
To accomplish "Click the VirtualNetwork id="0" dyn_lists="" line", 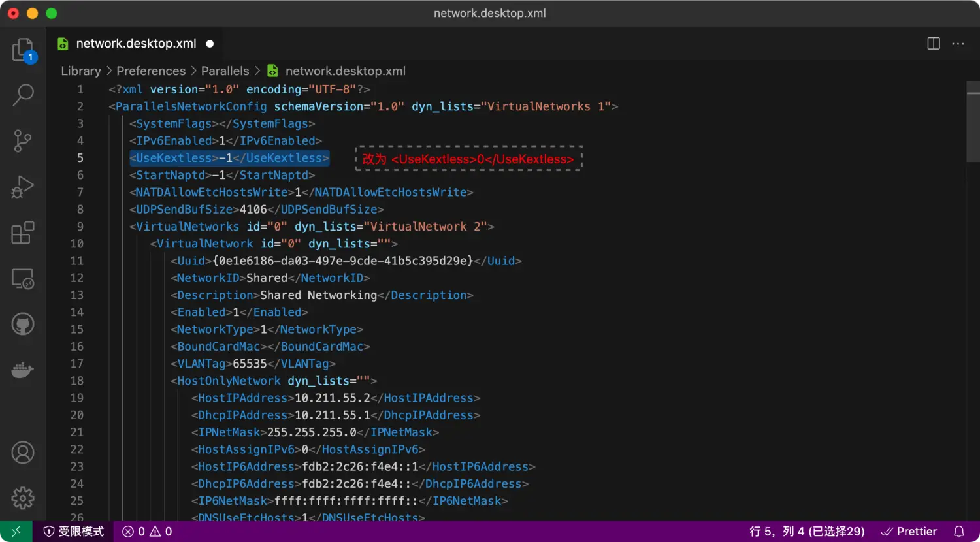I will [x=274, y=244].
